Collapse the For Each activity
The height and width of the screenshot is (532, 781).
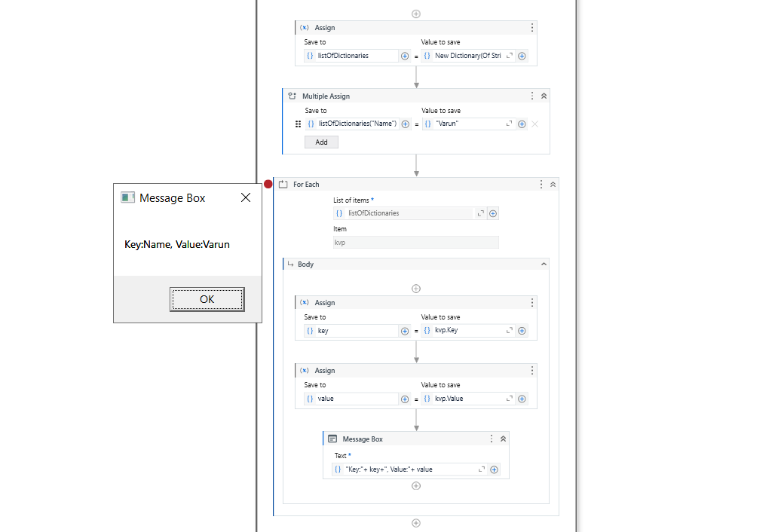click(x=553, y=184)
